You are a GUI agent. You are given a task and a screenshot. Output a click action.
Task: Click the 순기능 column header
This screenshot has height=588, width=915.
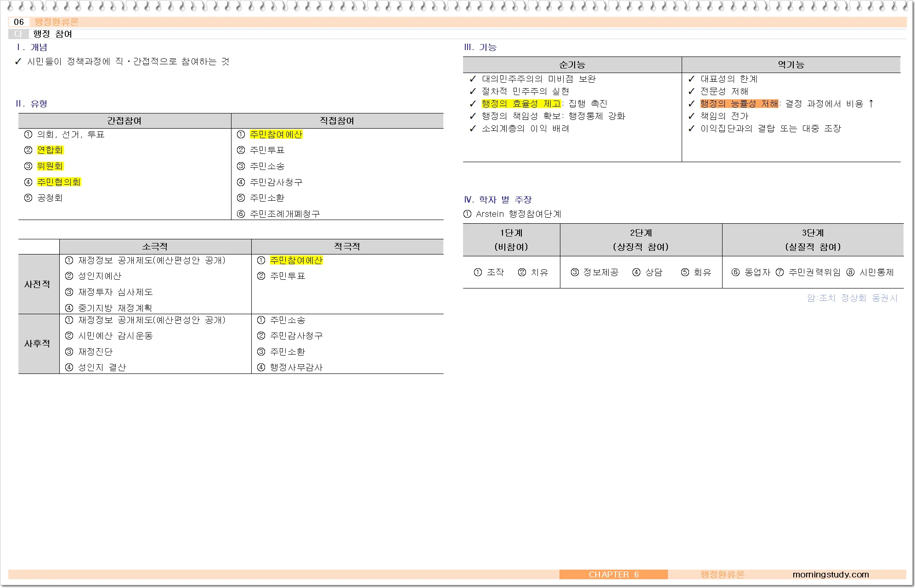point(572,65)
